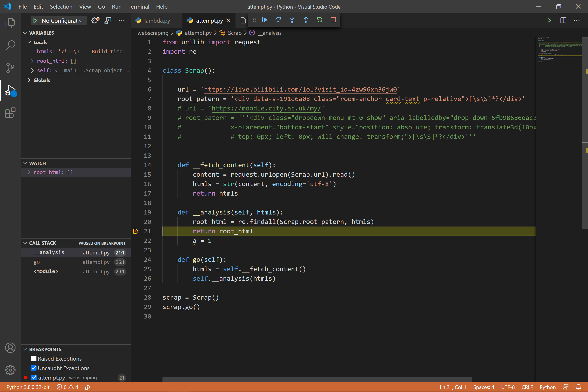This screenshot has height=392, width=588.
Task: Open errors and warnings count in status bar
Action: point(67,387)
